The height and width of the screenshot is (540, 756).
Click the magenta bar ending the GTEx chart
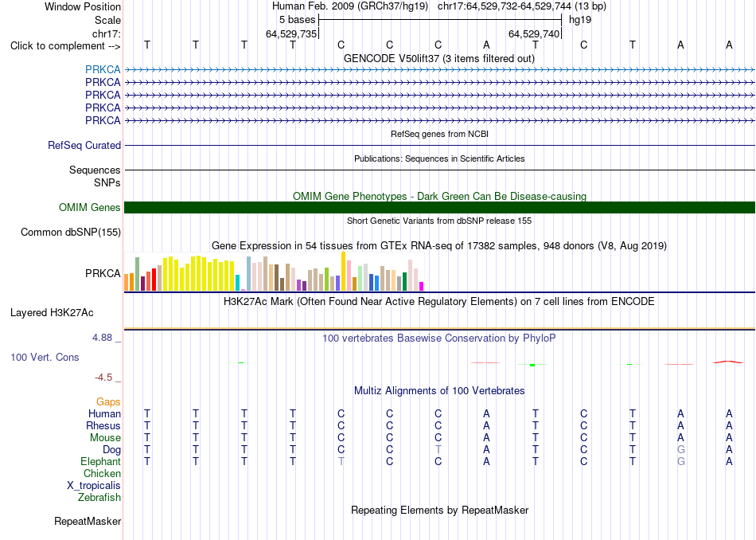pos(422,286)
